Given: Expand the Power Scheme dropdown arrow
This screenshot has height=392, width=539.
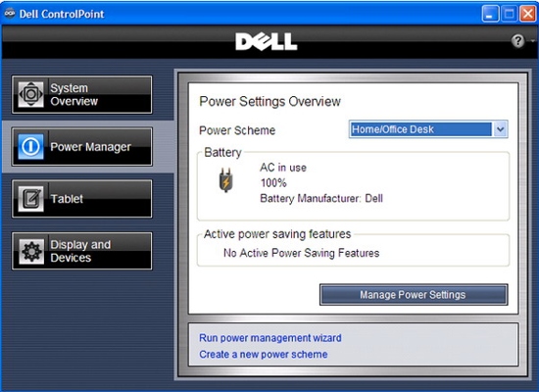Looking at the screenshot, I should coord(500,129).
